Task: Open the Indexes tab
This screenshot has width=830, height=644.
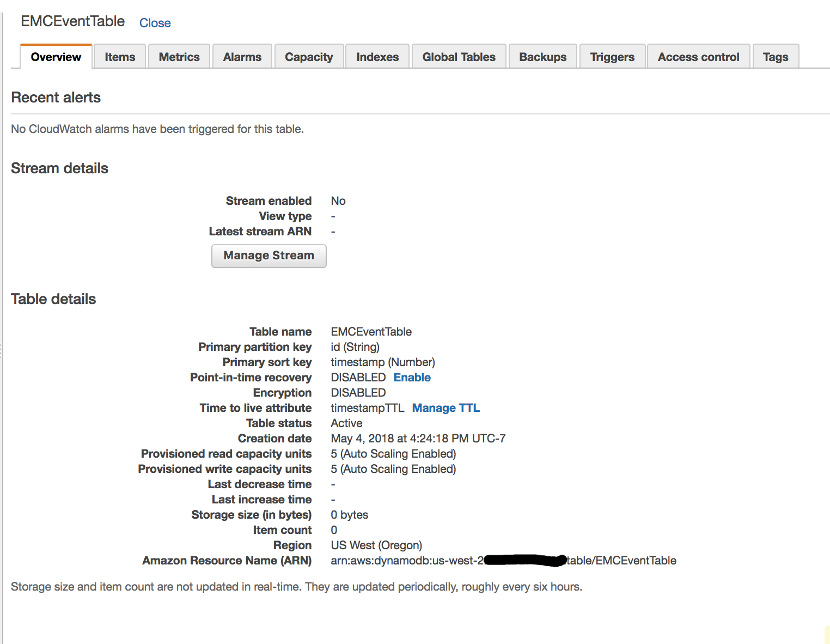Action: [x=377, y=57]
